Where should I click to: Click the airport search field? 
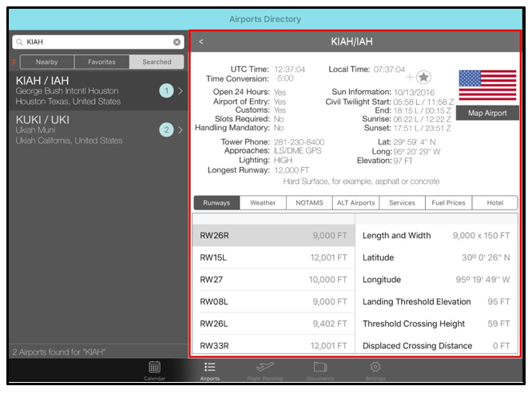[x=96, y=42]
